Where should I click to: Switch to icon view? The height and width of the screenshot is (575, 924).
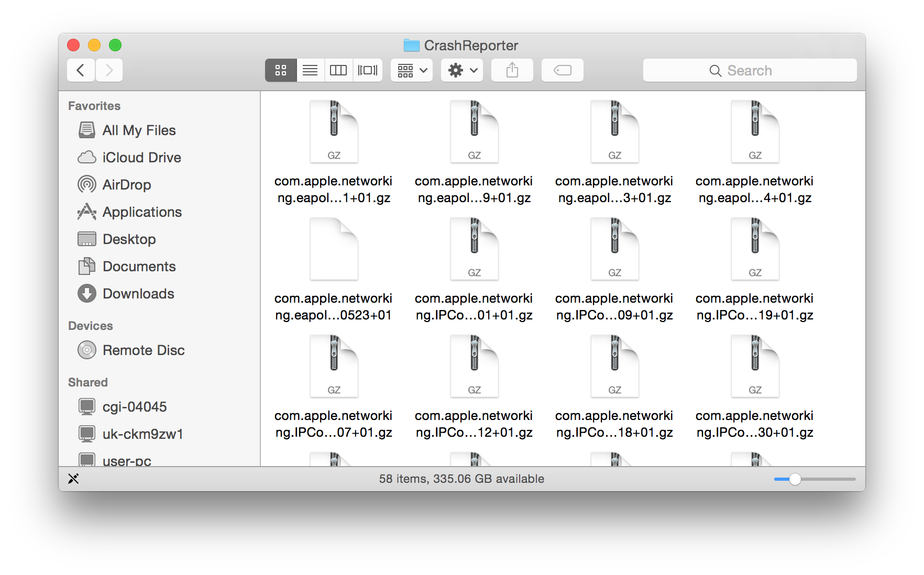(281, 70)
